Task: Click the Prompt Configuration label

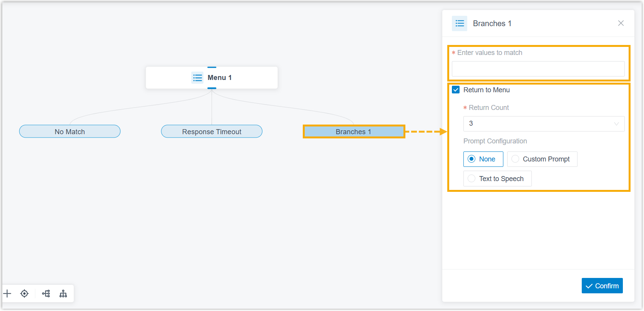Action: point(495,141)
